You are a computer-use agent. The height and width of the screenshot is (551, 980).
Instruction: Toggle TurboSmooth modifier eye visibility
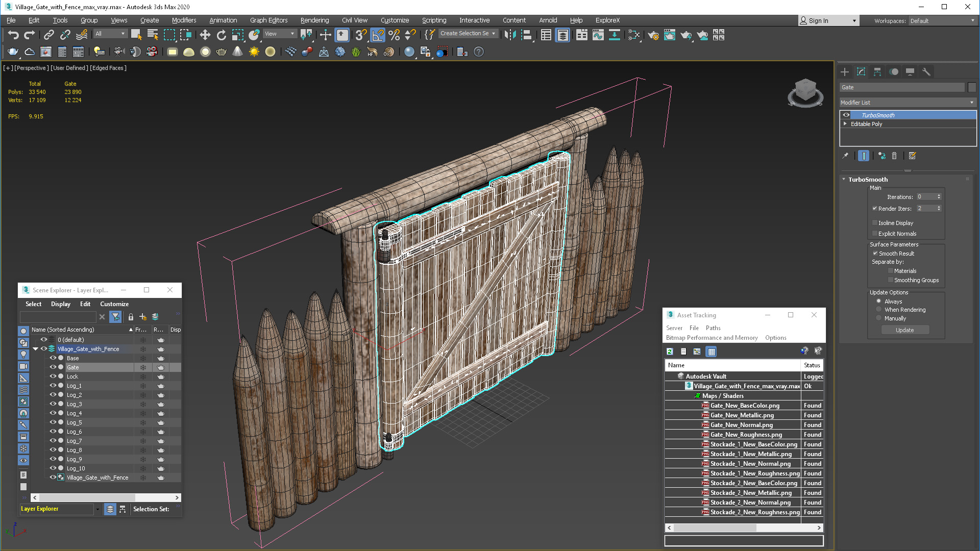[x=846, y=115]
